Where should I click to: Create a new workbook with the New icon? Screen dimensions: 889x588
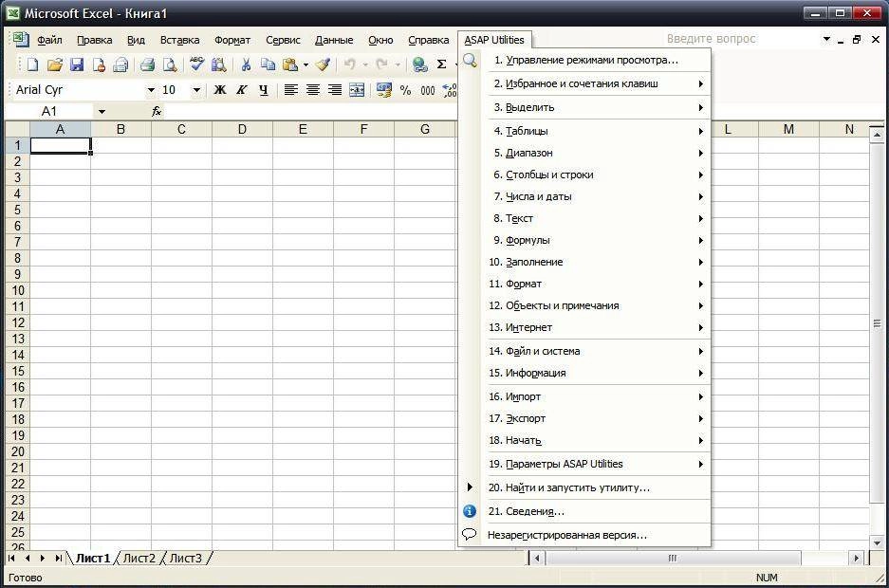(x=32, y=64)
